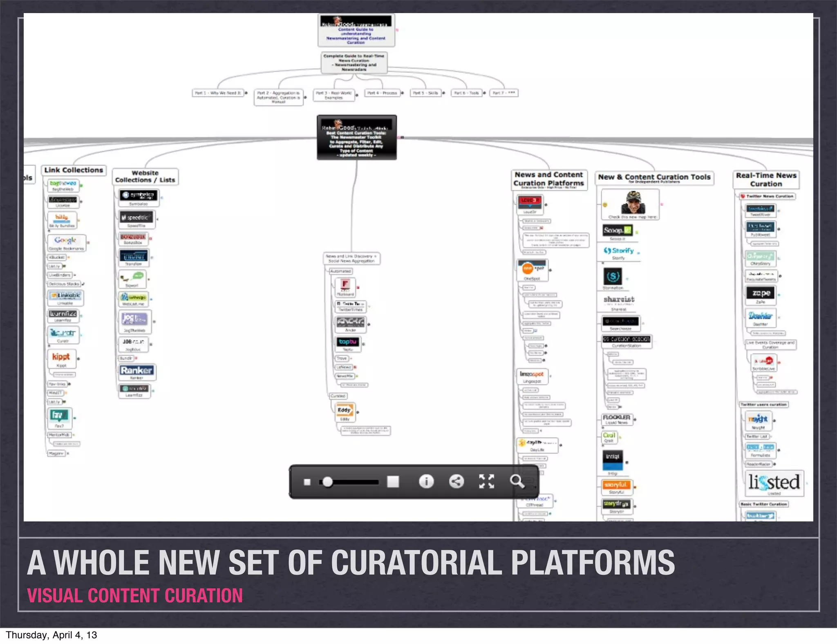Screen dimensions: 837x644
Task: Expand the dot beside Part 6 - Tools
Action: tap(484, 93)
